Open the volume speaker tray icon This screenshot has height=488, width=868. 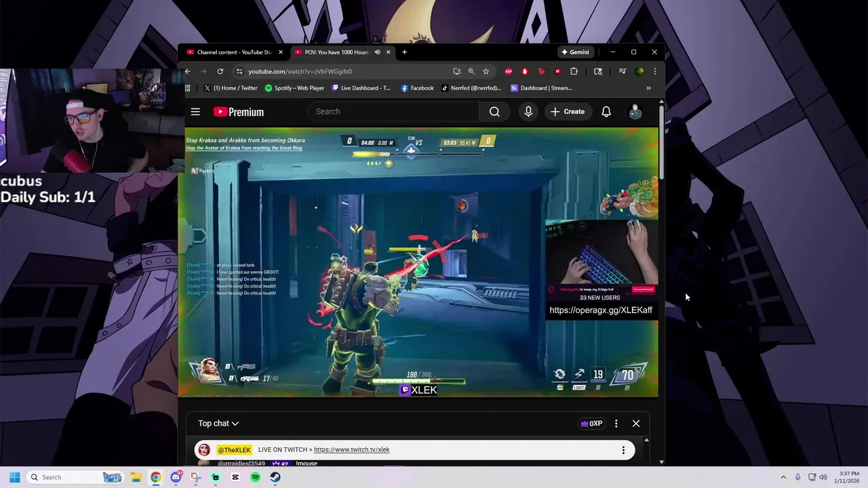pyautogui.click(x=824, y=477)
